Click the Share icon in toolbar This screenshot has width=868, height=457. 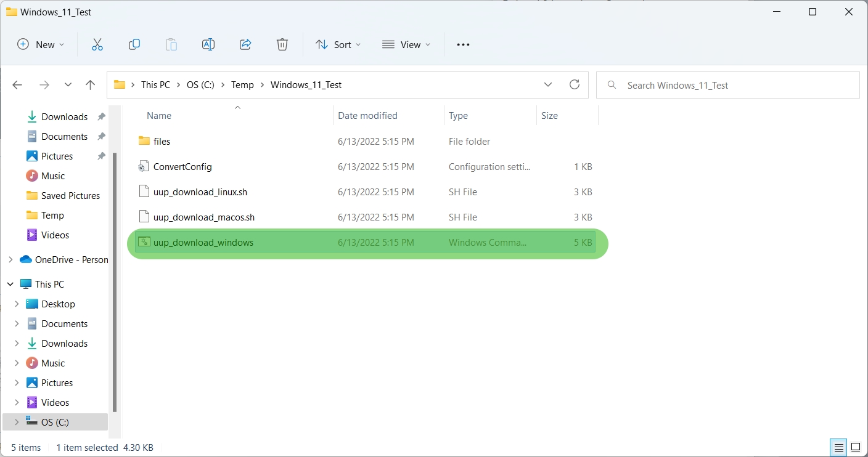click(245, 44)
